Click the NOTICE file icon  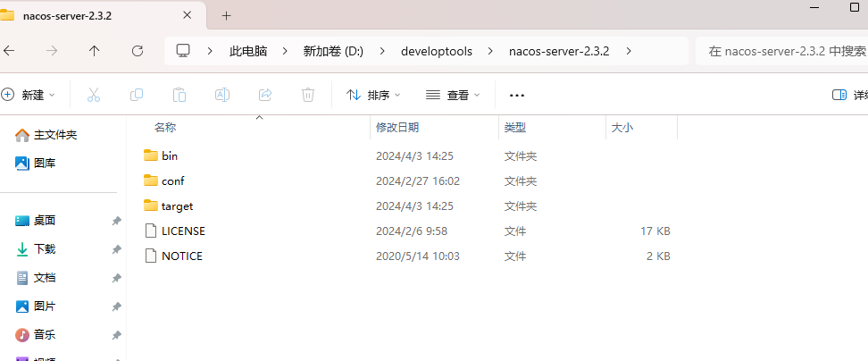coord(151,256)
